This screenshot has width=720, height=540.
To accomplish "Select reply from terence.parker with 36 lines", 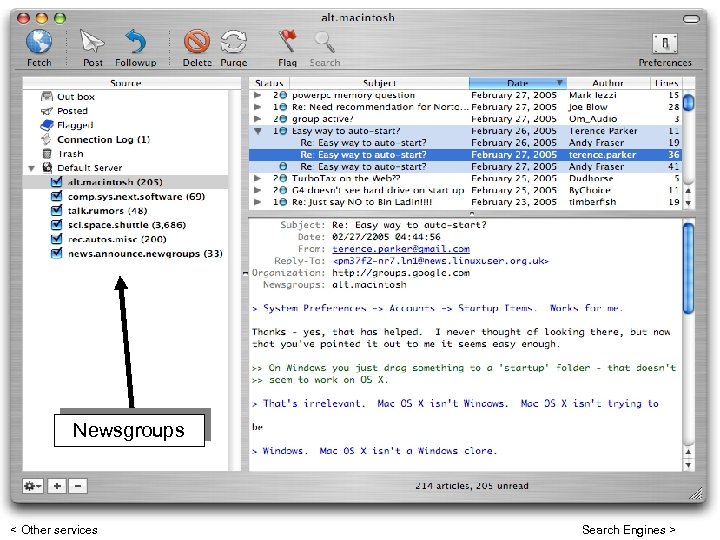I will (465, 155).
